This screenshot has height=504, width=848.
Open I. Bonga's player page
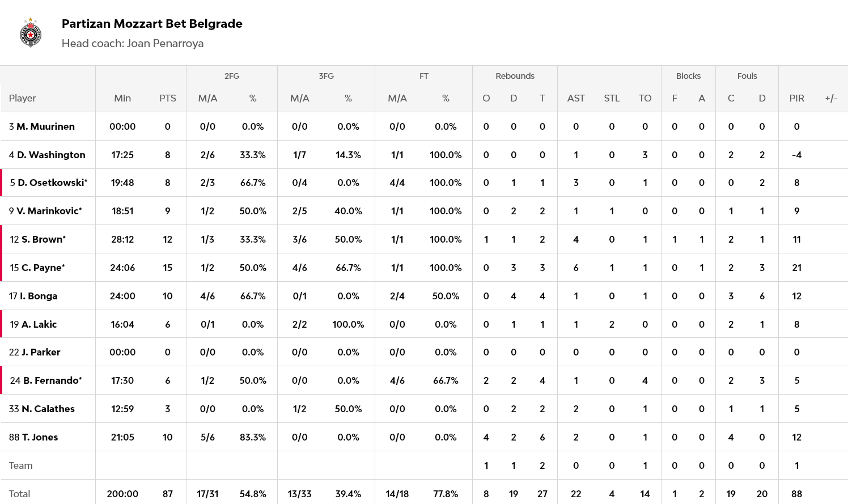39,296
